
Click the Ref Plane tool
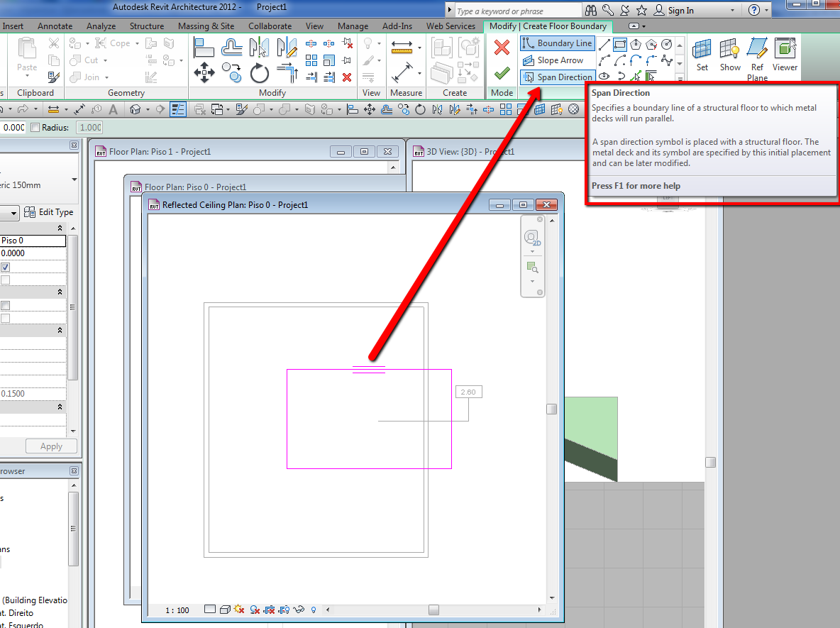tap(757, 53)
